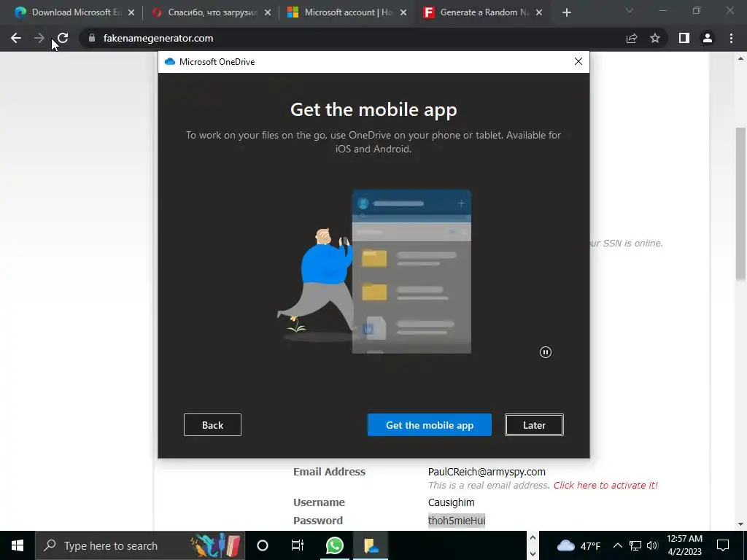This screenshot has width=747, height=560.
Task: Select the password thoh5mieHui
Action: 457,521
